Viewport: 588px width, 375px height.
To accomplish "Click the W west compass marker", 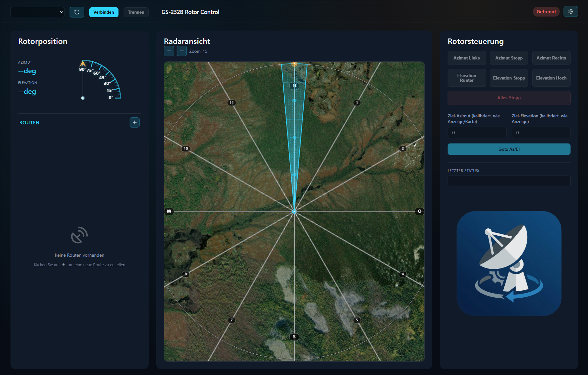I will click(x=169, y=211).
